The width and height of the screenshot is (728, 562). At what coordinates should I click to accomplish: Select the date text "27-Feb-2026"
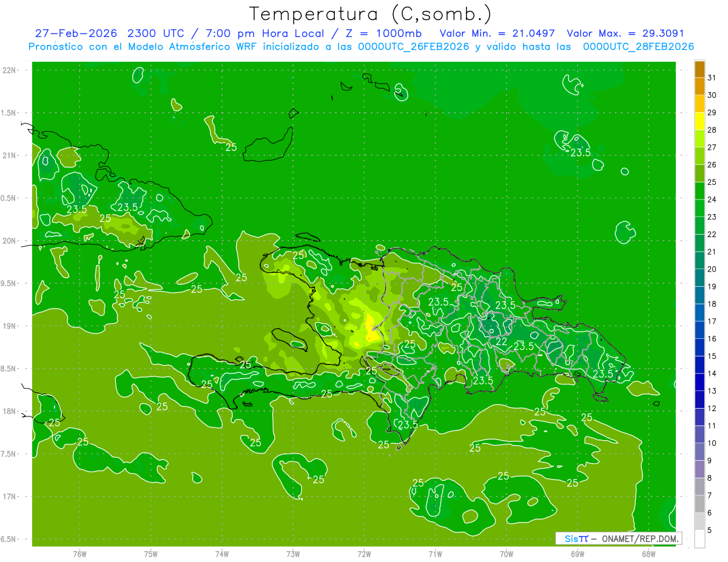[77, 33]
